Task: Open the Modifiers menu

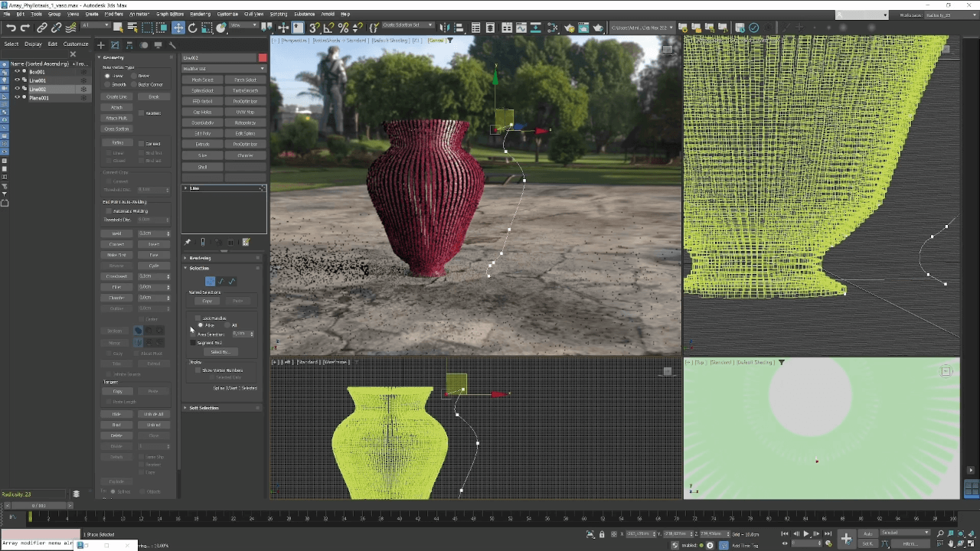Action: click(113, 14)
